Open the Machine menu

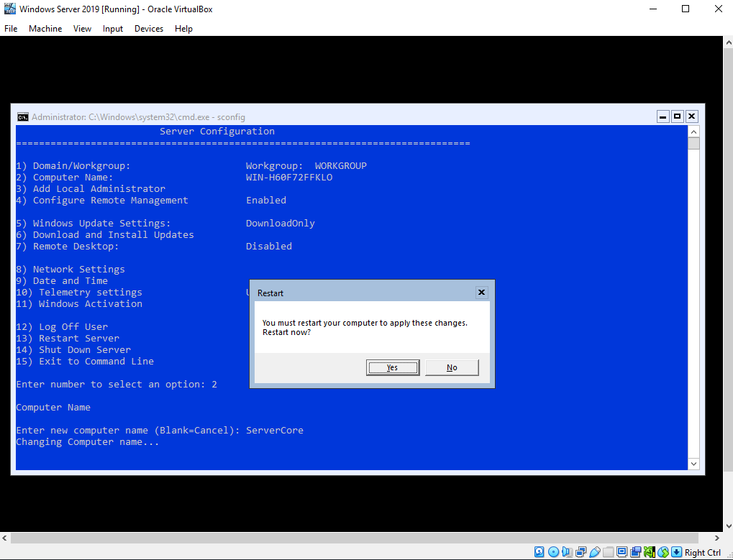[x=45, y=29]
